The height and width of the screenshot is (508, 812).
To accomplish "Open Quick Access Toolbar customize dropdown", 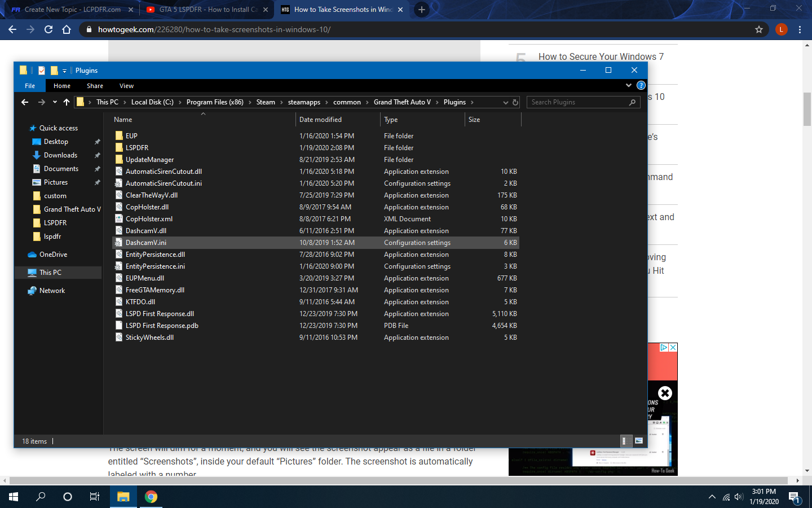I will point(64,71).
